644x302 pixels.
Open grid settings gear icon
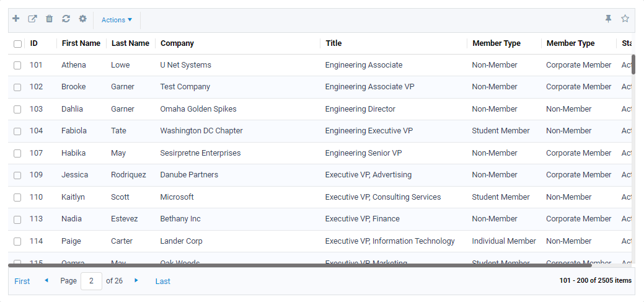coord(82,19)
